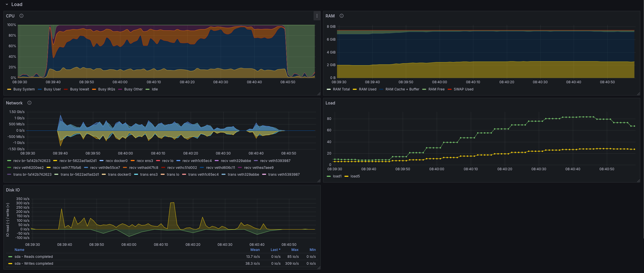644x273 pixels.
Task: Sort Disk IO table by Mean
Action: pyautogui.click(x=255, y=250)
